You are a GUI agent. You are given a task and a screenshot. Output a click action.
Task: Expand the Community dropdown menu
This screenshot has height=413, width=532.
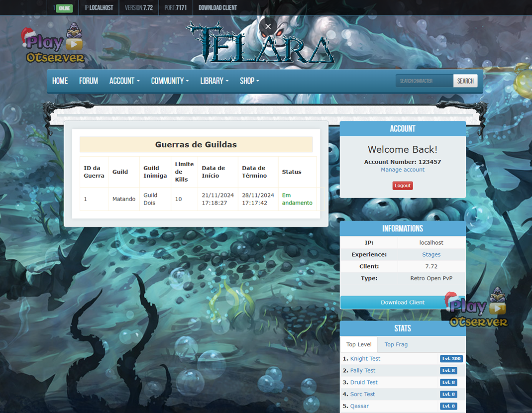[x=170, y=81]
